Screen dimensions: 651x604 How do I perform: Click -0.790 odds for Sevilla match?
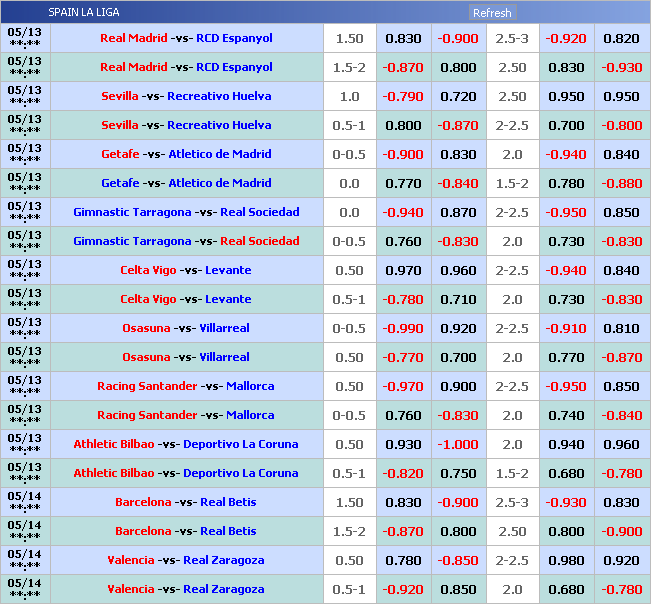(403, 96)
